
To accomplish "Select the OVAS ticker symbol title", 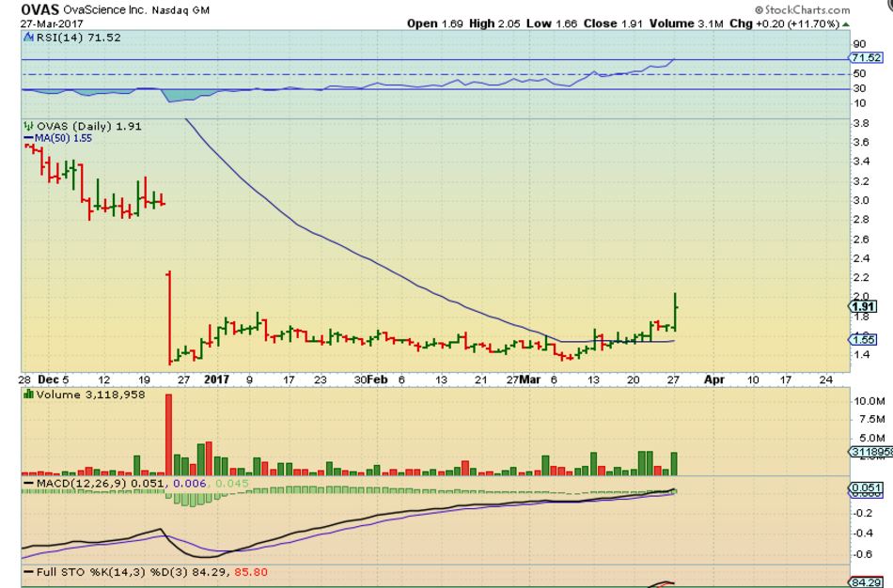I will pos(39,9).
